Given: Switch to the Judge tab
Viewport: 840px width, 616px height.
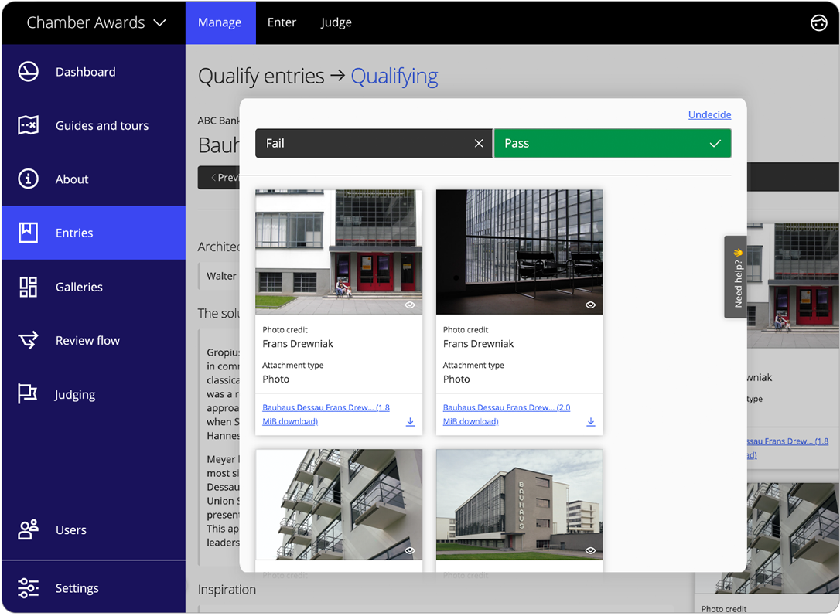Looking at the screenshot, I should point(336,22).
